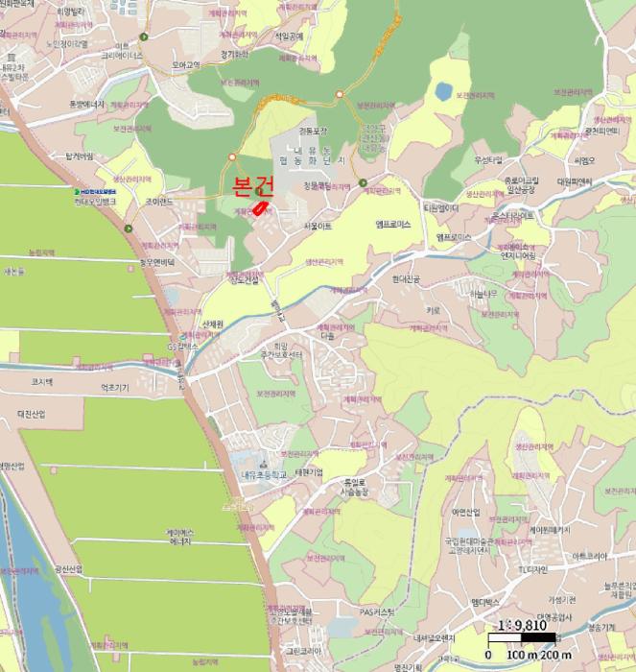This screenshot has height=672, width=636.
Task: Select the 대진산업 label
Action: click(32, 414)
